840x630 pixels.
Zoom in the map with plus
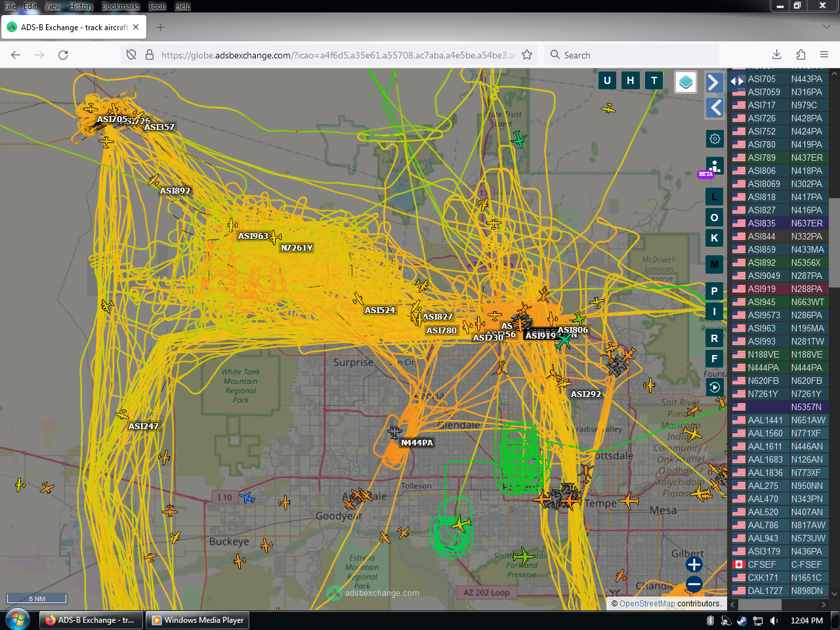point(694,564)
